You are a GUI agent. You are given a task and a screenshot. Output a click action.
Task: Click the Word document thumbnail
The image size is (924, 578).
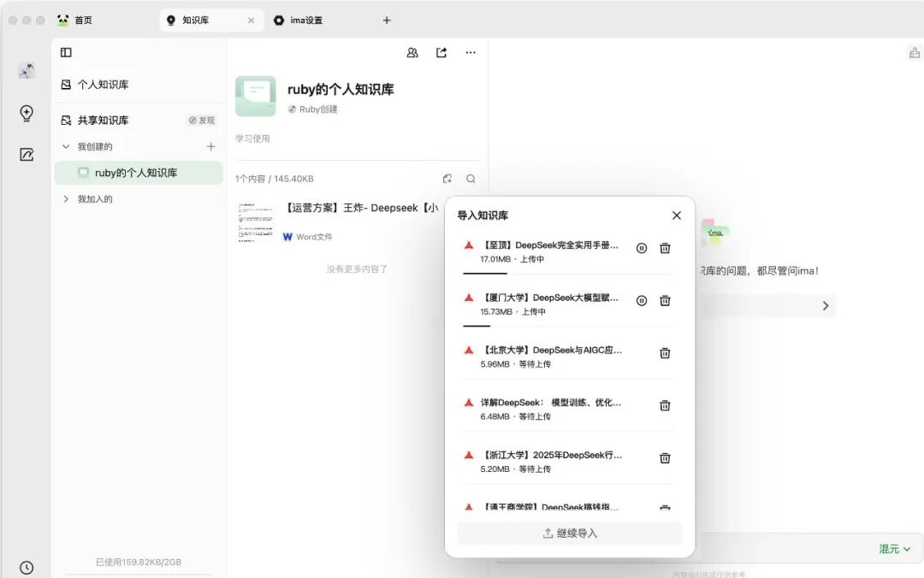coord(256,222)
